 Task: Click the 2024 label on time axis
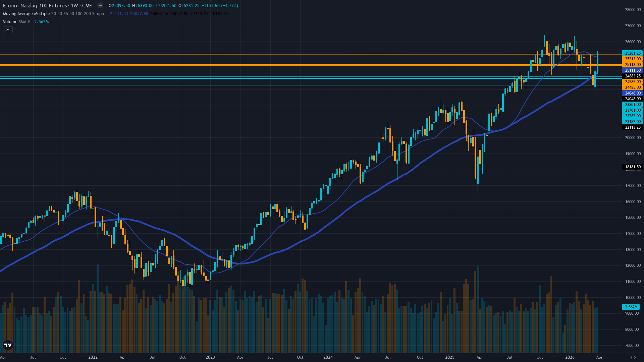pos(328,357)
